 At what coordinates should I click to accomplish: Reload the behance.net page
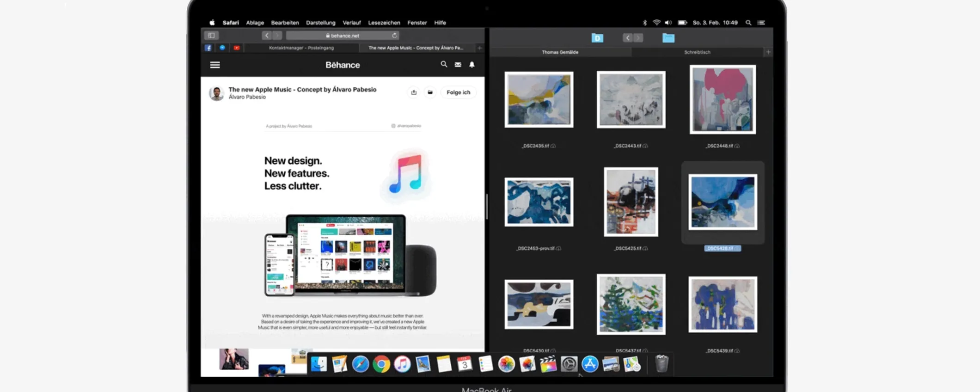click(394, 36)
